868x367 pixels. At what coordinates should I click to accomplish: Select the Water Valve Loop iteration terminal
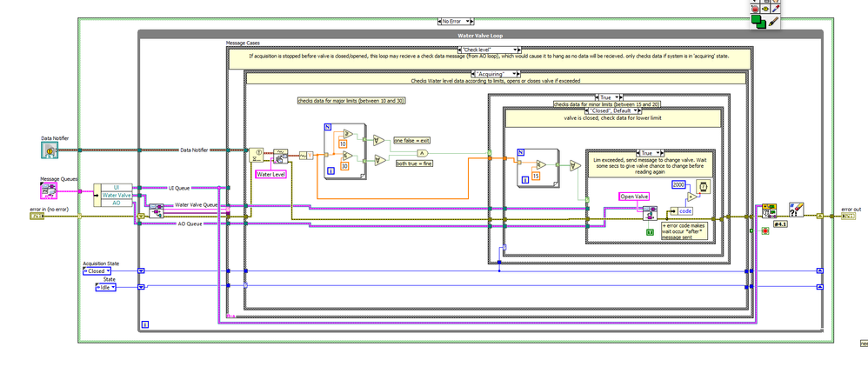coord(144,324)
